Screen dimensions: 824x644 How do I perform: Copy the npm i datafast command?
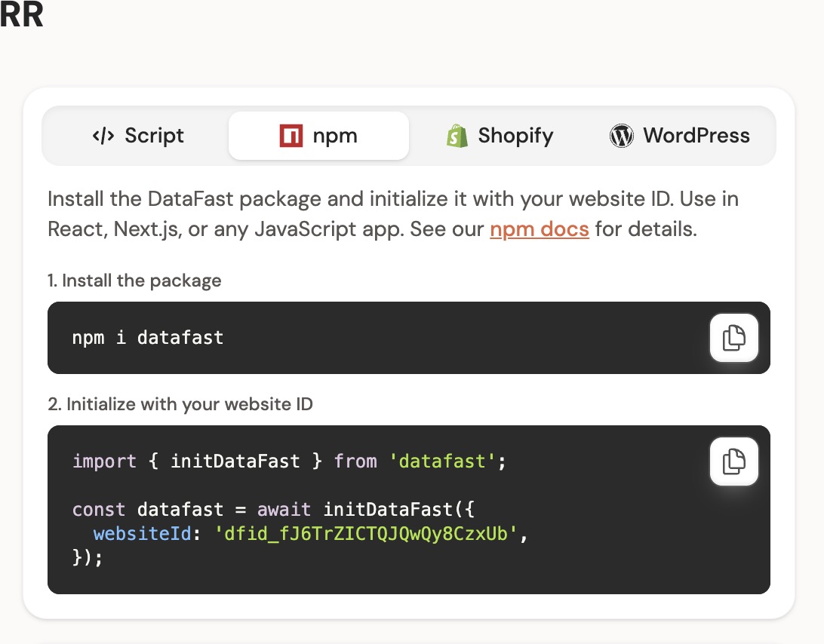coord(733,338)
